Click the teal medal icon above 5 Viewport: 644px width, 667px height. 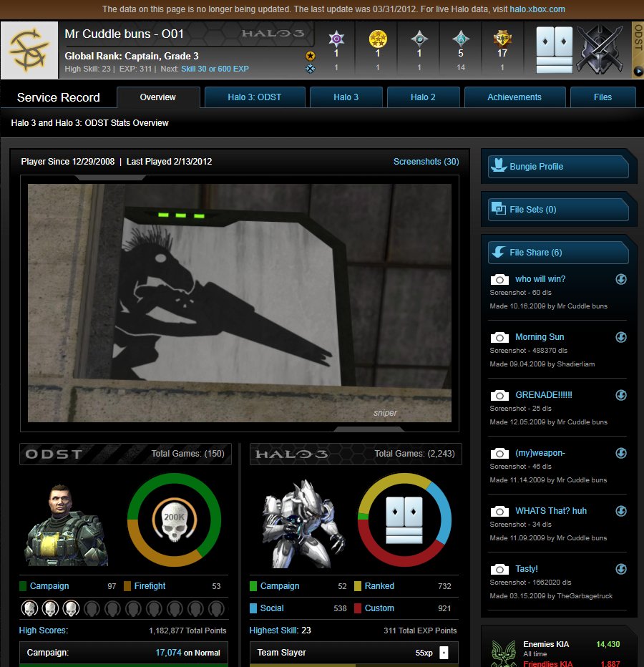click(461, 39)
